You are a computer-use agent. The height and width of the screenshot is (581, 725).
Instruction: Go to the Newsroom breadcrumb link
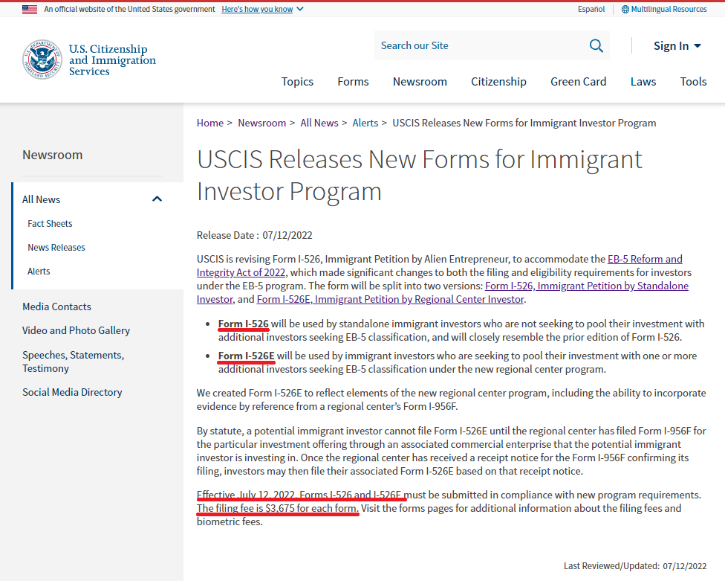point(262,123)
